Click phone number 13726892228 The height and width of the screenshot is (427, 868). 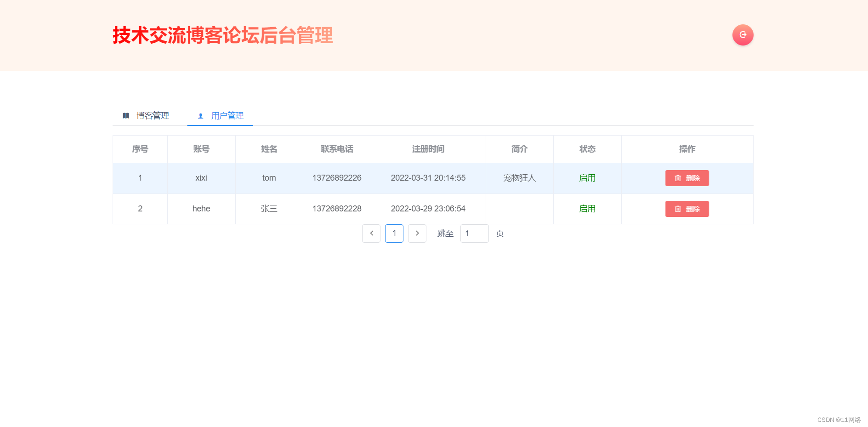[337, 209]
